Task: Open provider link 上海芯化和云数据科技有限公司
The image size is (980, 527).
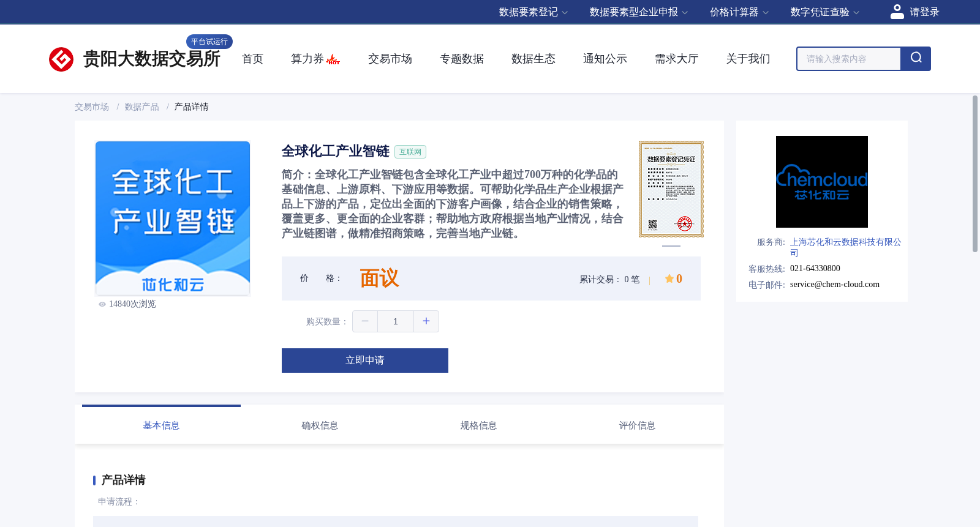Action: point(845,247)
